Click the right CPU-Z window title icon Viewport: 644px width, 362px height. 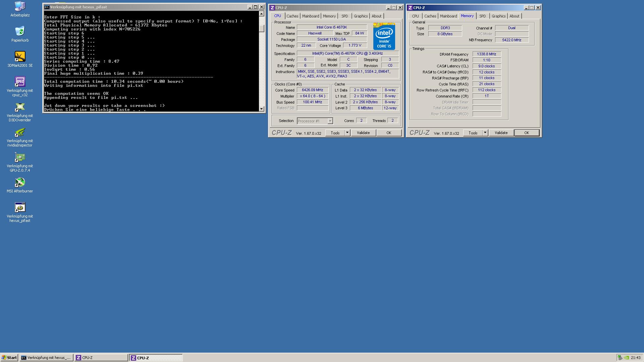pyautogui.click(x=410, y=8)
